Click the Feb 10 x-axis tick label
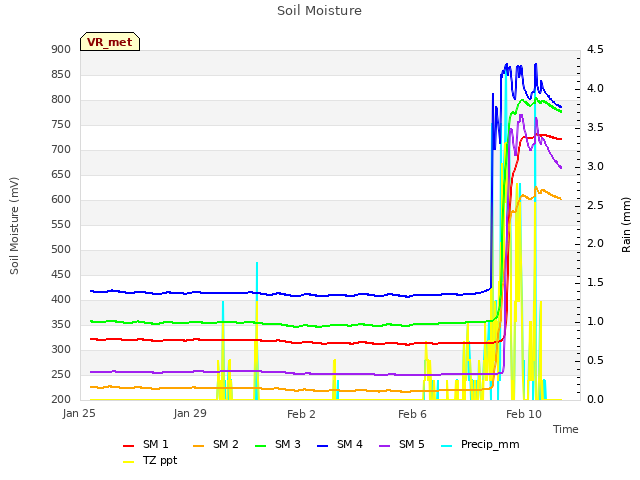 tap(524, 414)
